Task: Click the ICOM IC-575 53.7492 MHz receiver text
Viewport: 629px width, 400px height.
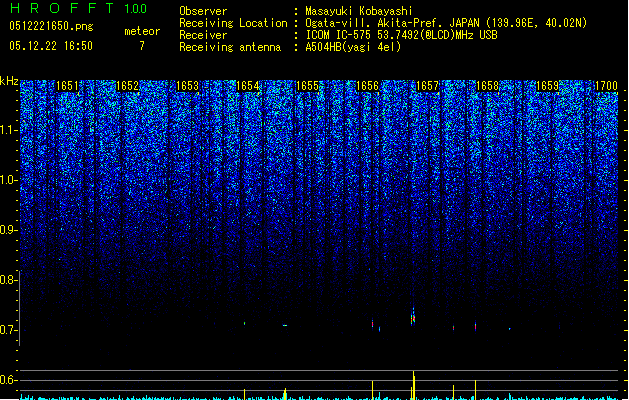Action: pyautogui.click(x=401, y=35)
